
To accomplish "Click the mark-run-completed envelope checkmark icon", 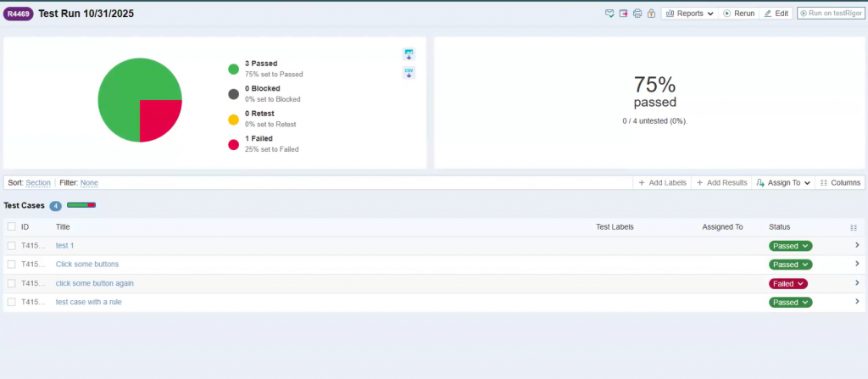I will (x=609, y=14).
